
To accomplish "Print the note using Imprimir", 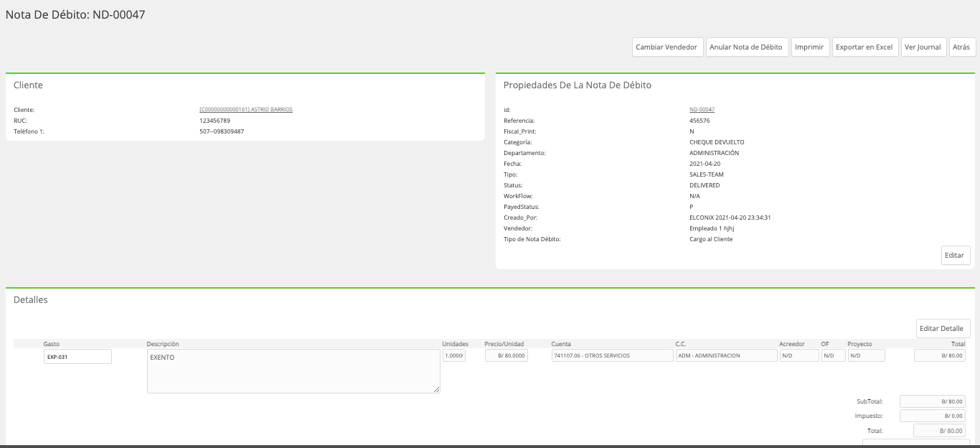I will point(811,47).
